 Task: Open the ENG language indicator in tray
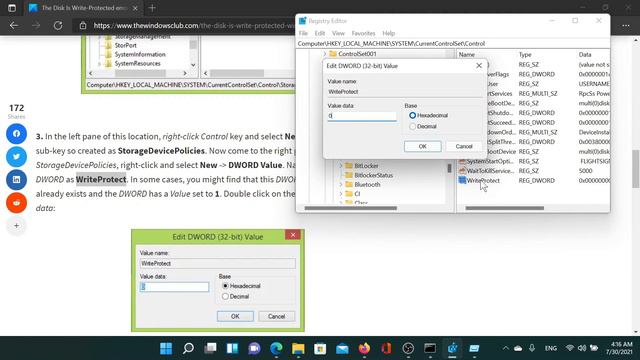551,348
